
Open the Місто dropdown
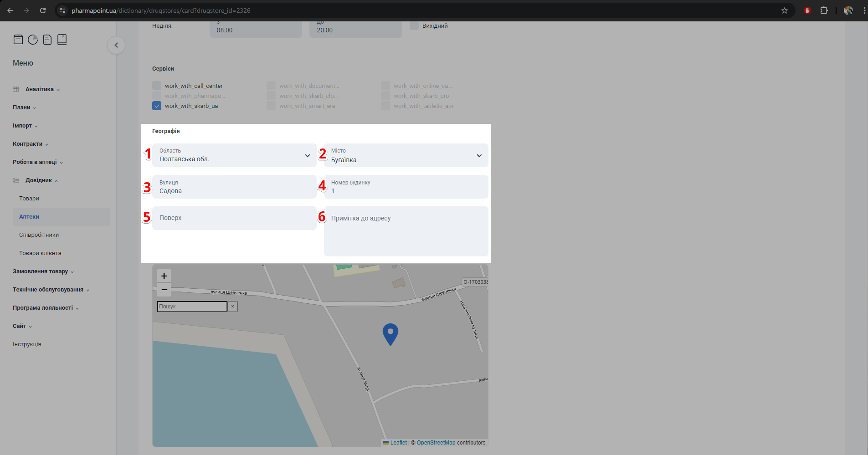click(406, 155)
